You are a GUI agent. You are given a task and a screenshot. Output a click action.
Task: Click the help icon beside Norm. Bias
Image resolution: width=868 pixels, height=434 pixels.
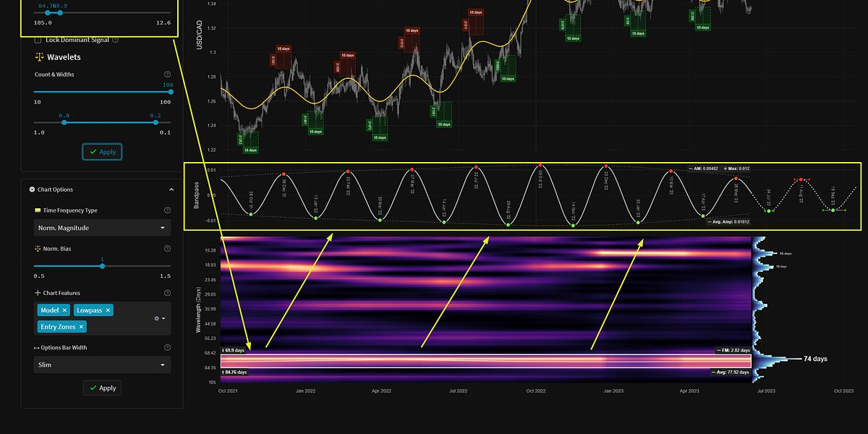pyautogui.click(x=166, y=247)
